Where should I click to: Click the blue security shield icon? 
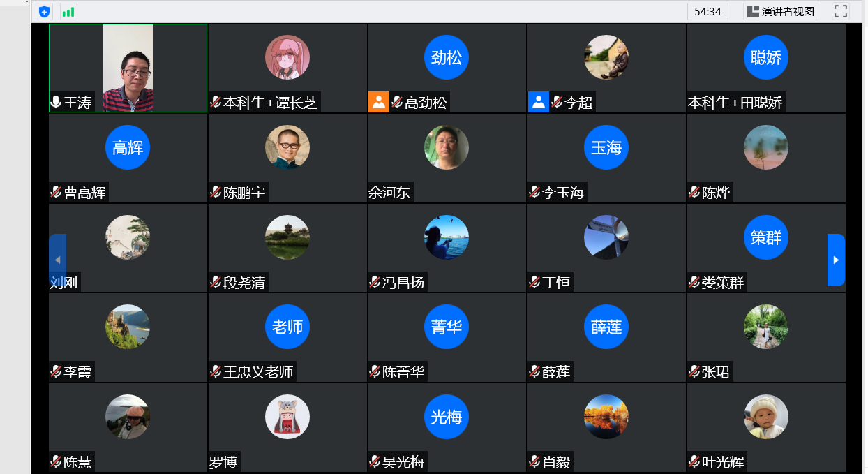pos(45,11)
